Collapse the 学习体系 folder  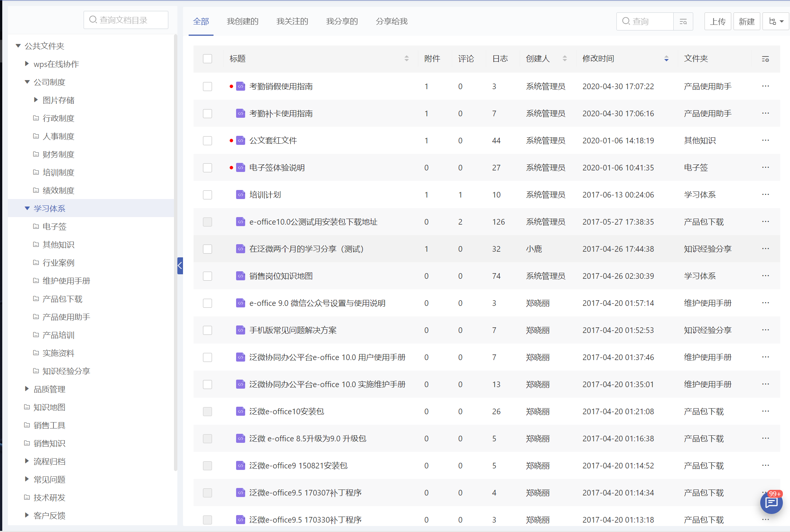(x=27, y=208)
